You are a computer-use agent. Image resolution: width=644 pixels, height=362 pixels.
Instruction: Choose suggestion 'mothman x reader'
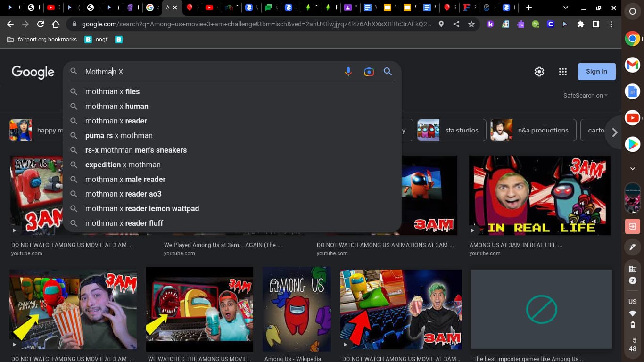232,121
